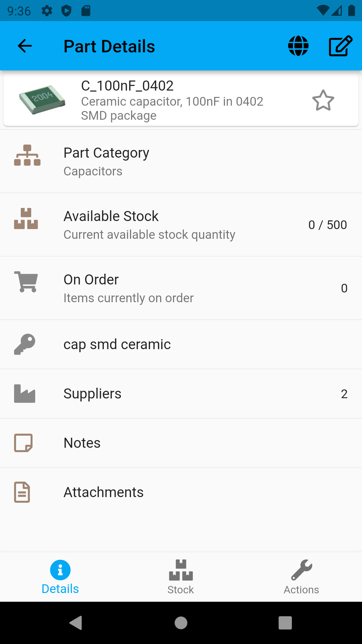Tap the Suppliers factory icon
The image size is (362, 644).
pyautogui.click(x=25, y=393)
